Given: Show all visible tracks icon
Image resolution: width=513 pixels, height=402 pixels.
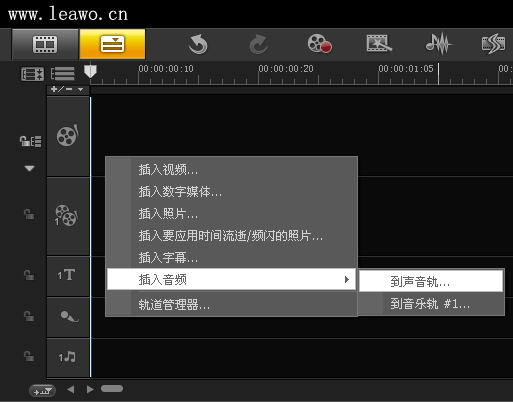Looking at the screenshot, I should pos(63,74).
